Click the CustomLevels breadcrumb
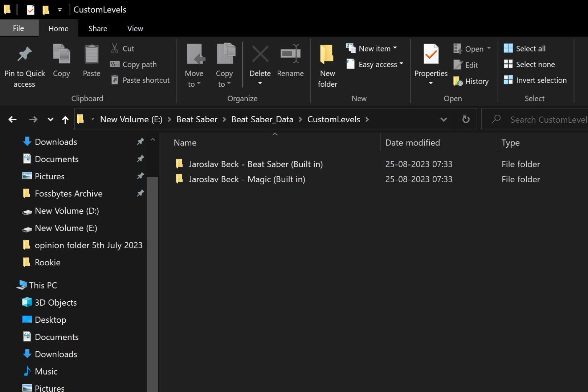The height and width of the screenshot is (392, 588). (x=334, y=119)
